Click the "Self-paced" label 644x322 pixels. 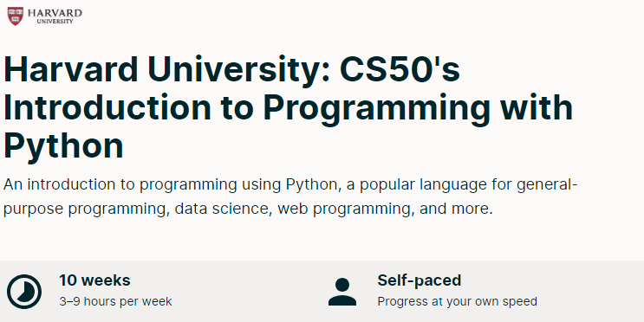tap(420, 280)
